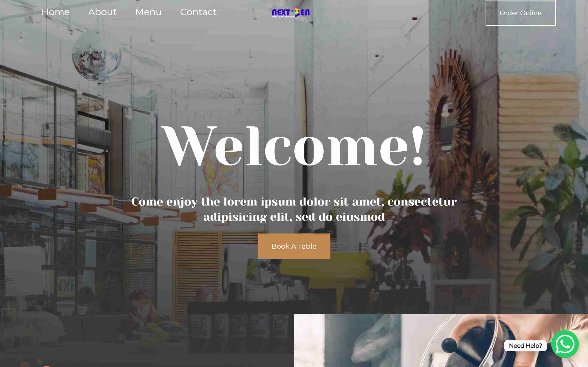Open the Menu nav item
The image size is (588, 367).
click(x=148, y=12)
